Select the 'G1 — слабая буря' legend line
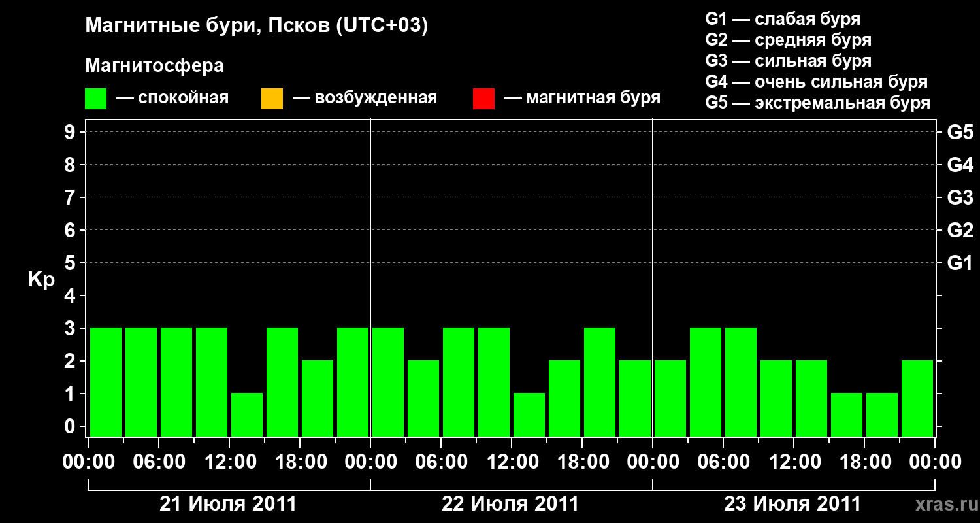Viewport: 980px width, 523px height. 783,19
